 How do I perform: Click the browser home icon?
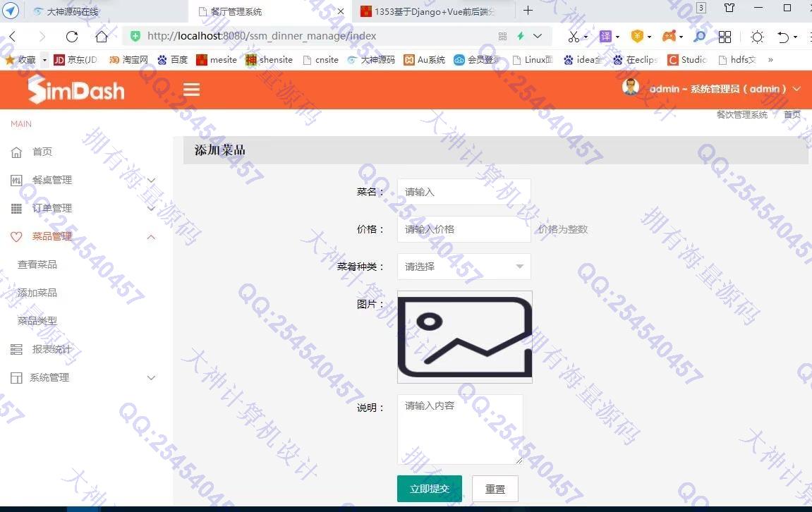click(x=102, y=36)
